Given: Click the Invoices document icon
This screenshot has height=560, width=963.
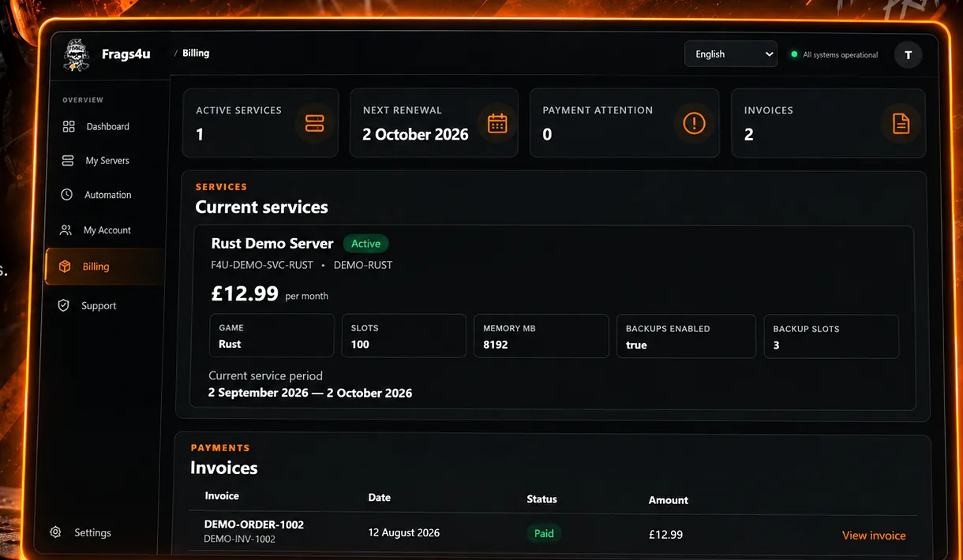Looking at the screenshot, I should pos(901,123).
